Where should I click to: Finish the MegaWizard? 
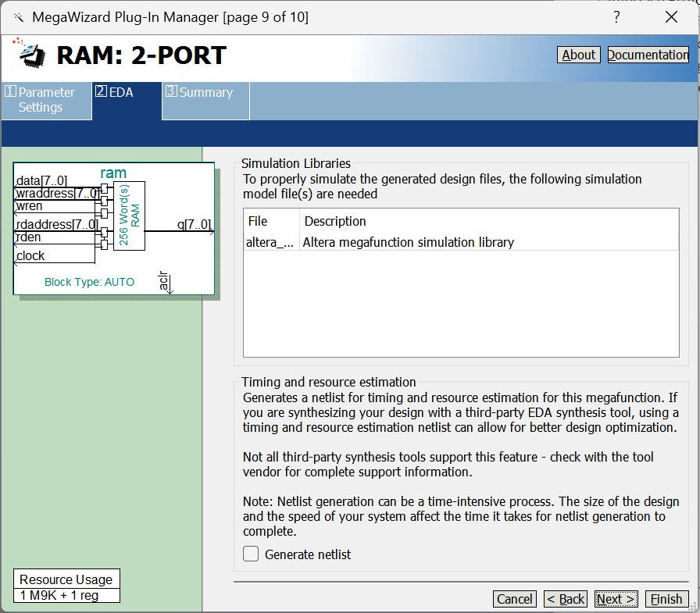pos(667,599)
